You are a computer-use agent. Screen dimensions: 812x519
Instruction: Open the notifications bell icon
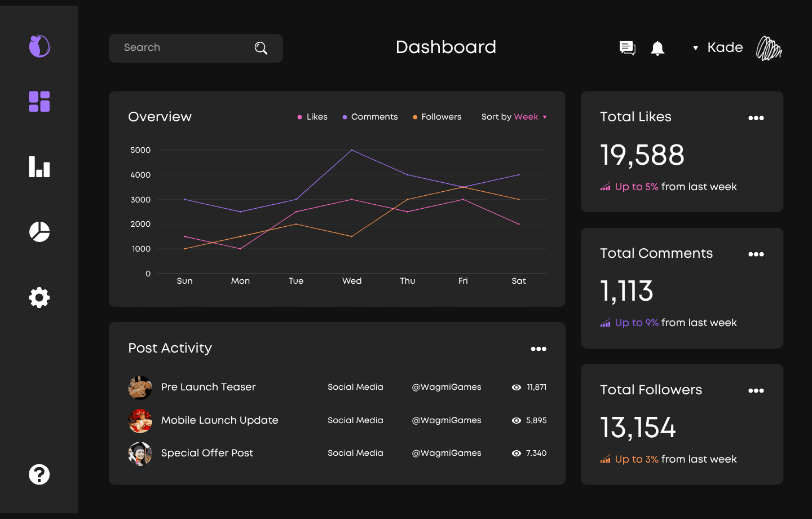tap(657, 48)
